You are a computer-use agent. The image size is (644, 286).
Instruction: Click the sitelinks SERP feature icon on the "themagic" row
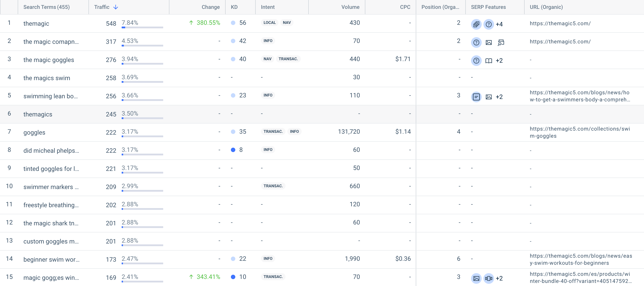click(476, 24)
